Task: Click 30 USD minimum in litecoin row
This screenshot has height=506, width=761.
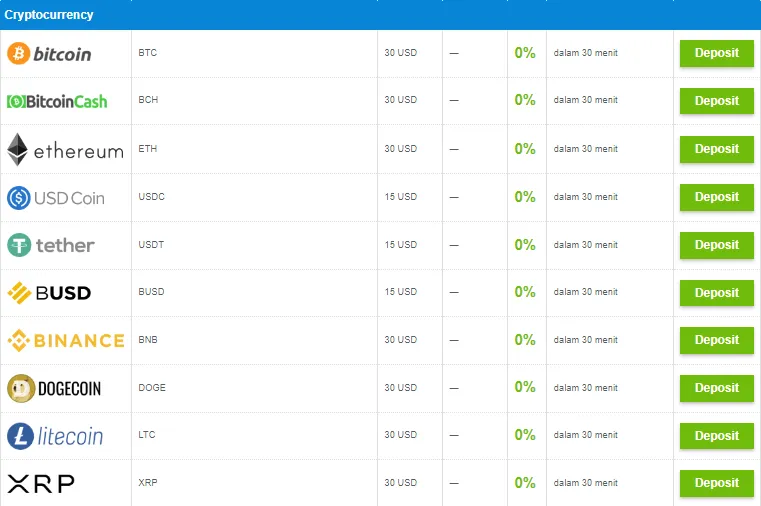Action: click(400, 435)
